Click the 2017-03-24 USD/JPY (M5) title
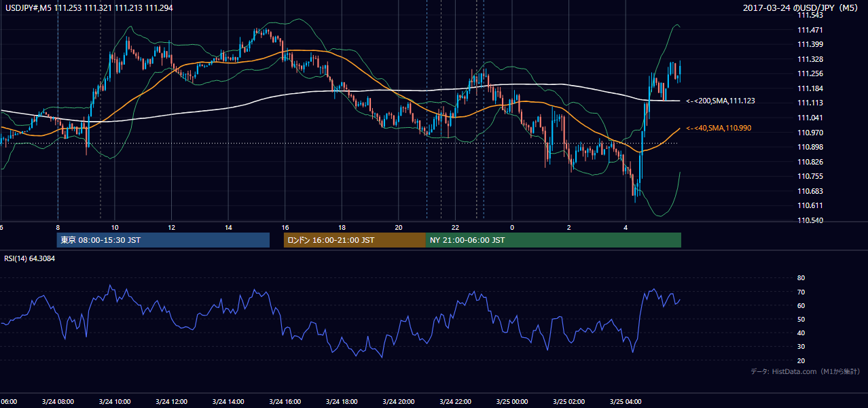The height and width of the screenshot is (408, 868). [802, 8]
